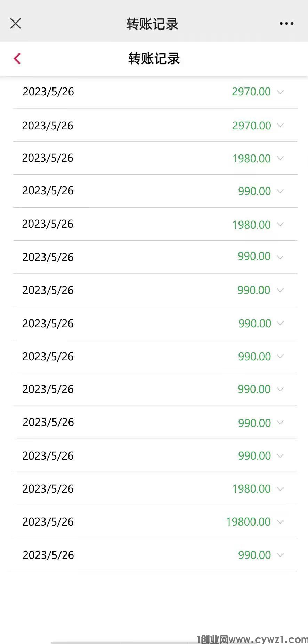The image size is (308, 644).
Task: Expand the 19800.00 transfer record chevron
Action: 280,522
